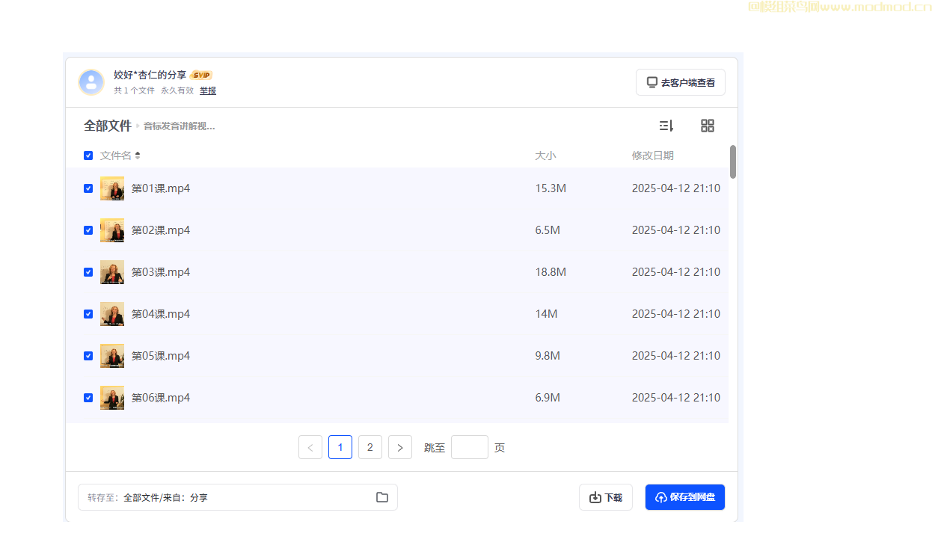The image size is (932, 560).
Task: Click the 保存到网盘 button
Action: (685, 497)
